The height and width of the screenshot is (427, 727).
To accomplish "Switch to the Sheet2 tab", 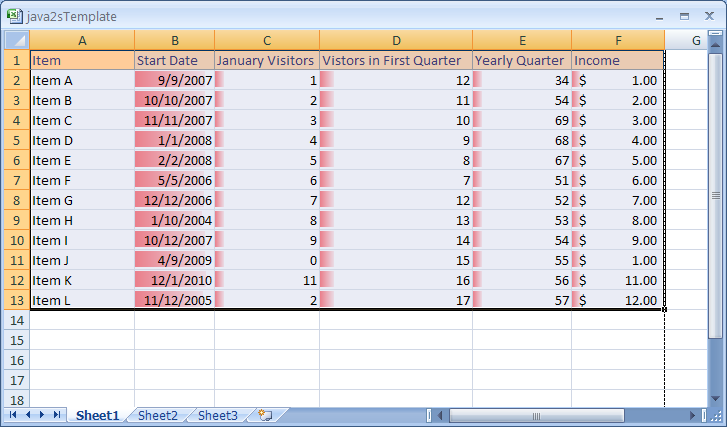I will point(158,415).
